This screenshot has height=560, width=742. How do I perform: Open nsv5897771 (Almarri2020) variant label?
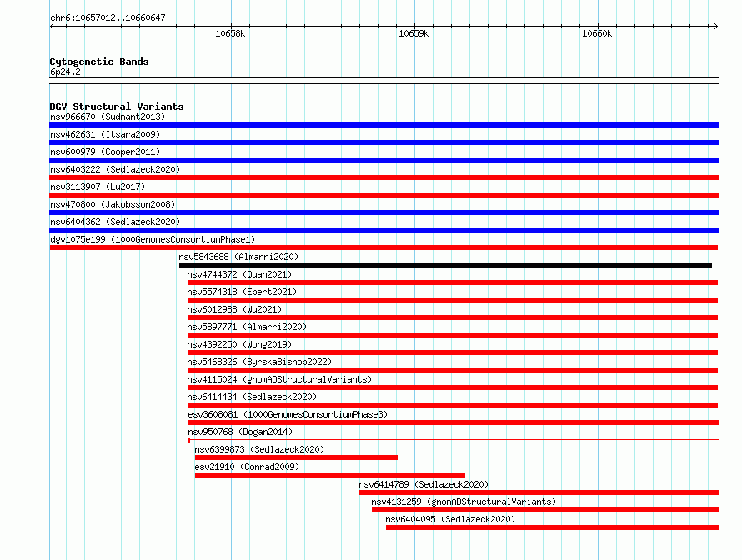pos(247,327)
